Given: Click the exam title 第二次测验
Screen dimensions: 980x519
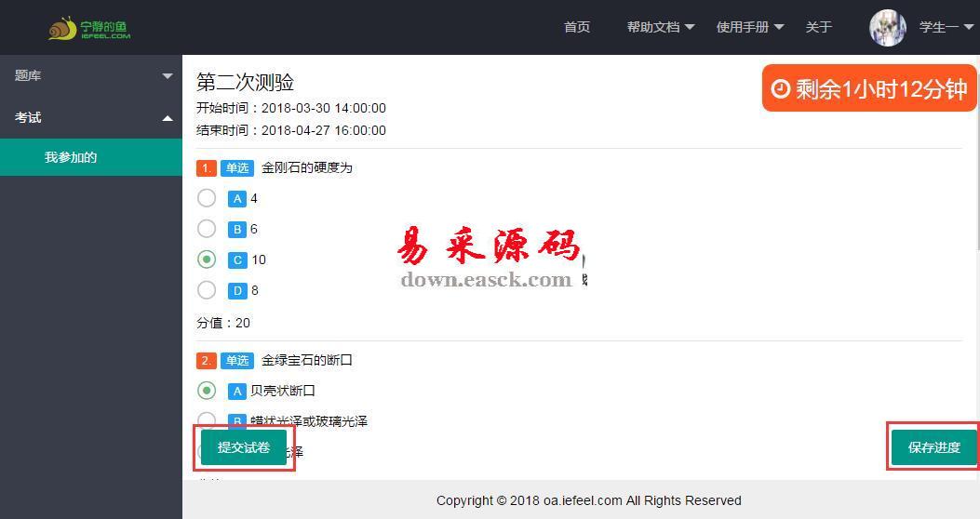Looking at the screenshot, I should [245, 83].
